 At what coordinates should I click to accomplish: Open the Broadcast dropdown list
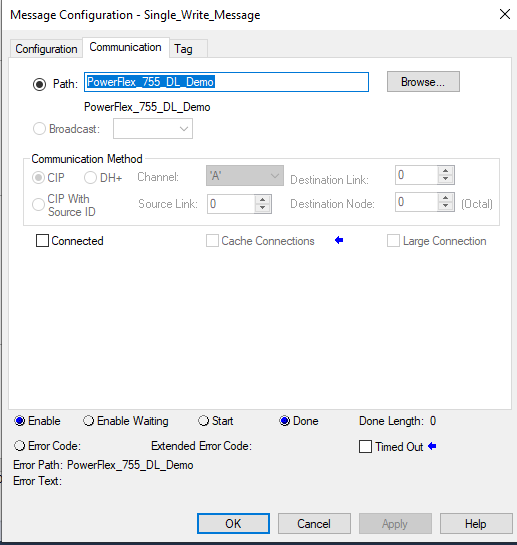pos(153,129)
